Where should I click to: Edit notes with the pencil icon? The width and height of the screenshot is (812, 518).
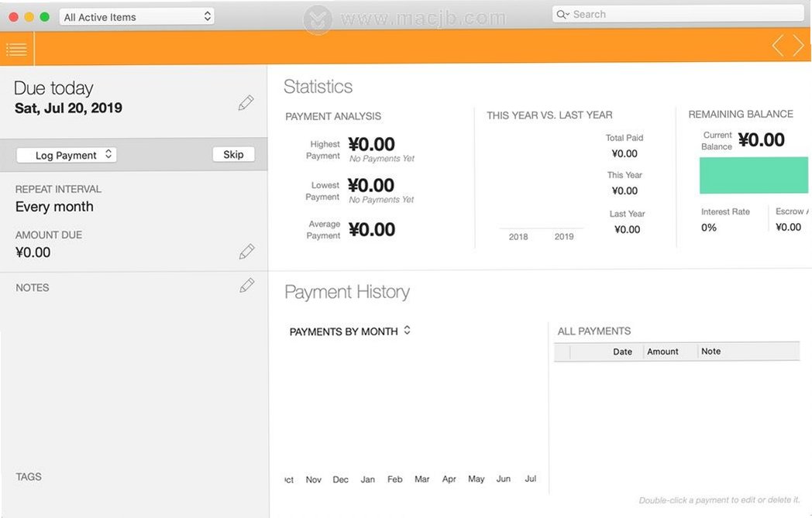click(246, 285)
